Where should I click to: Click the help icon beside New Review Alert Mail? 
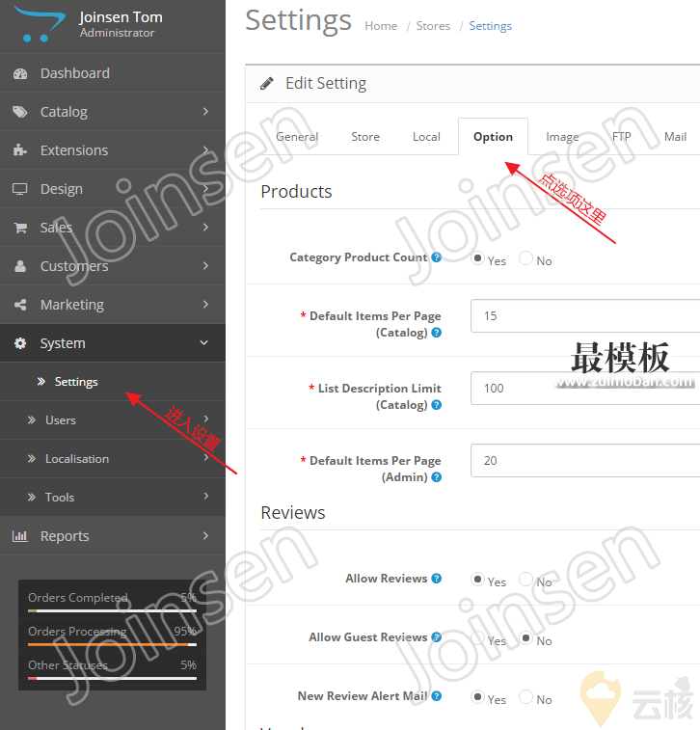436,696
